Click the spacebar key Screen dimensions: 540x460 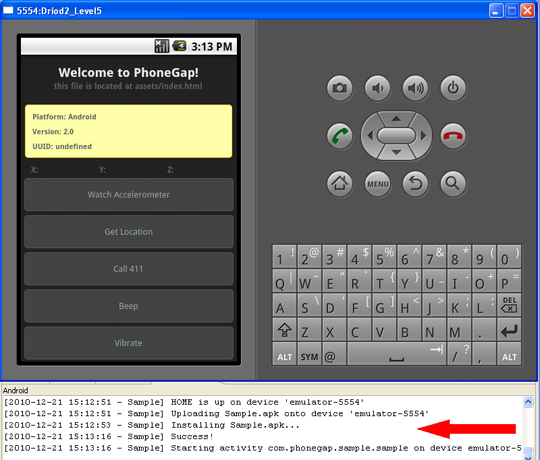[x=397, y=354]
